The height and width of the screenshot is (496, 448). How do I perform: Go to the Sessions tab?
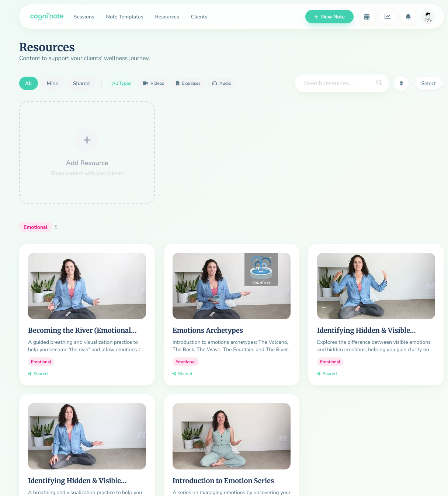pos(84,17)
